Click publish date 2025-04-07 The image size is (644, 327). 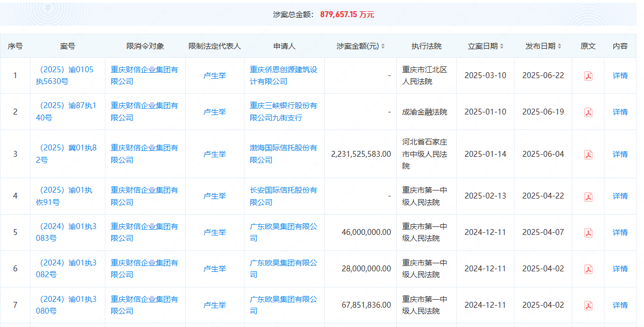coord(543,232)
